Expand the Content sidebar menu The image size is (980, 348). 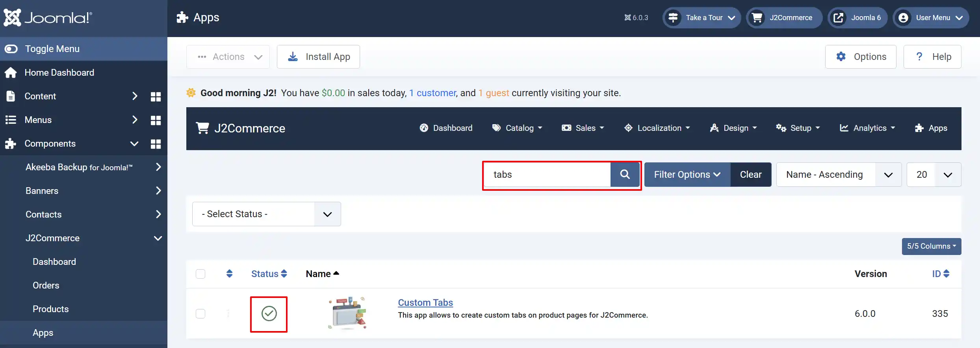point(135,96)
